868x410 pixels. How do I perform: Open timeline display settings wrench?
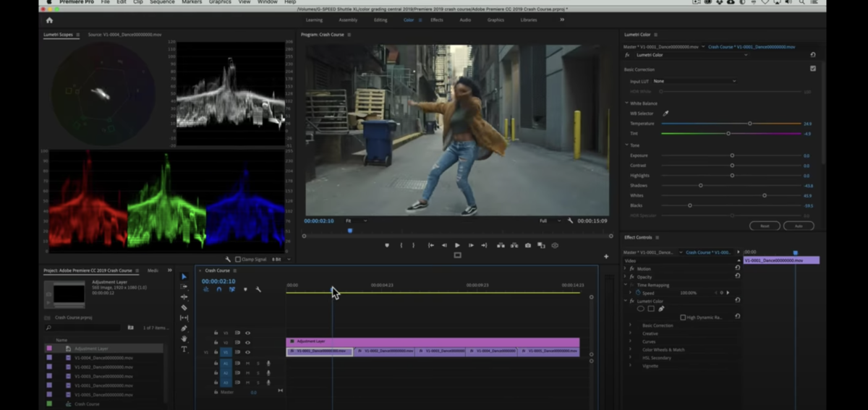(x=258, y=289)
